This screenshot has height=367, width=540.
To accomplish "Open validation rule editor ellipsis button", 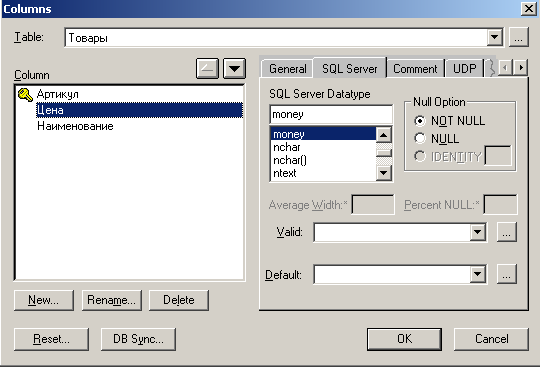I will tap(506, 232).
